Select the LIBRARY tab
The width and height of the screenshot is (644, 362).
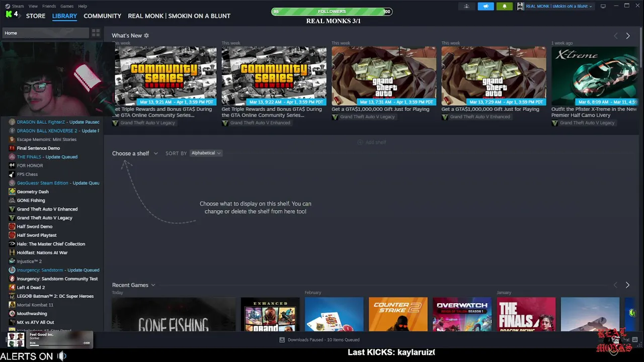click(x=64, y=16)
